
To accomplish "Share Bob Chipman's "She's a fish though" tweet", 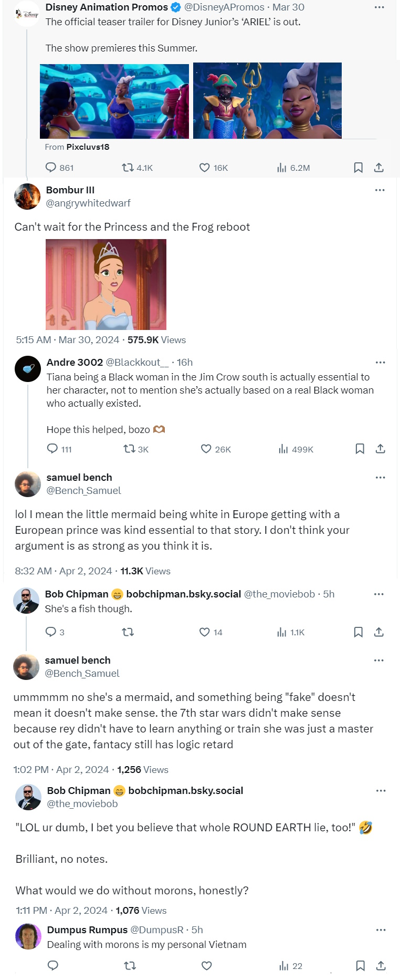I will coord(379,632).
